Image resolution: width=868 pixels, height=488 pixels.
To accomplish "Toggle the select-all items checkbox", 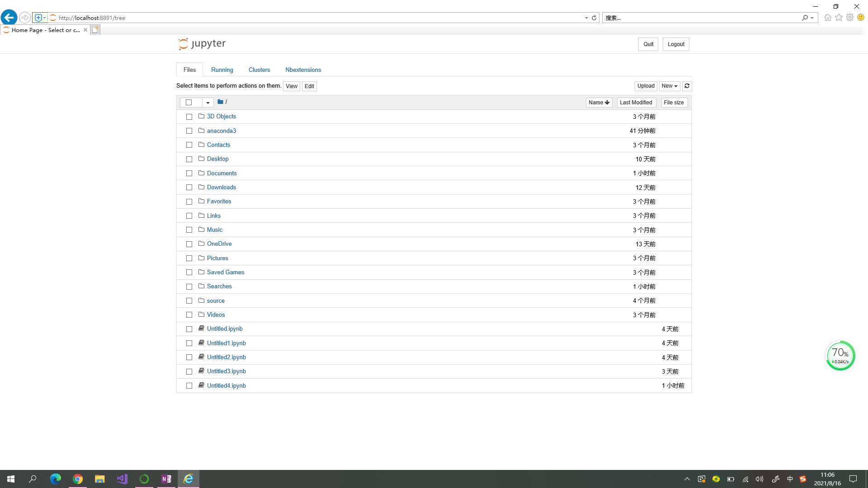I will 189,103.
